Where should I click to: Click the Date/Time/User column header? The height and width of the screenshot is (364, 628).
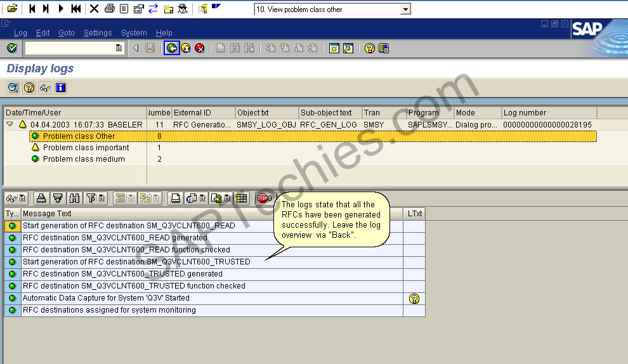(x=75, y=112)
